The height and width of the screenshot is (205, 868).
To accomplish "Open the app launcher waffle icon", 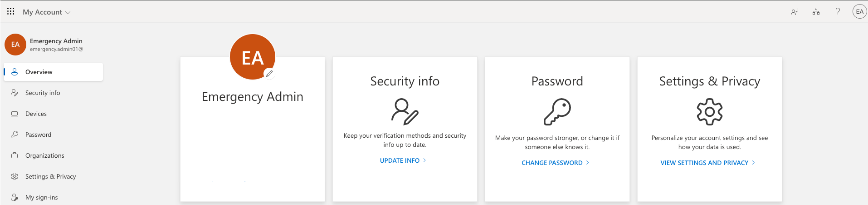I will pos(10,11).
